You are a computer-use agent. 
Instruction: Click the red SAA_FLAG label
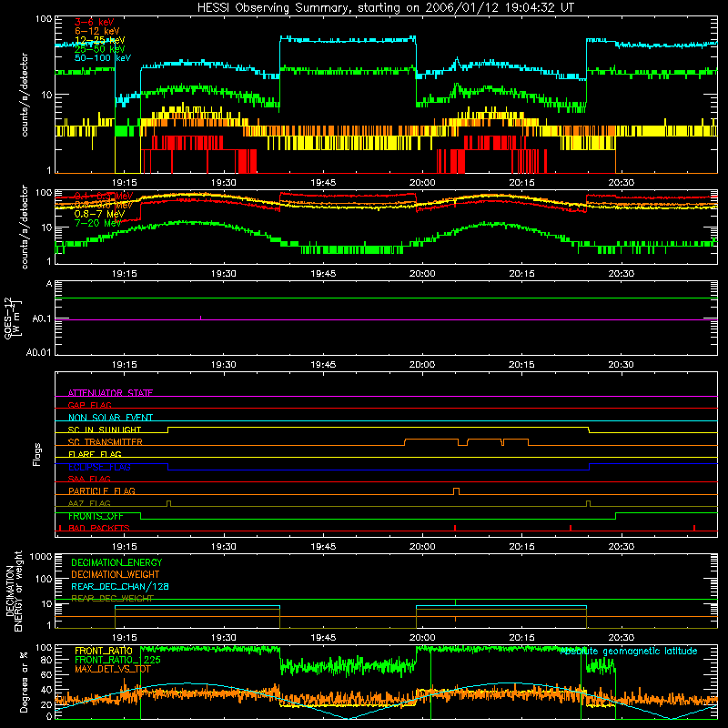click(89, 480)
